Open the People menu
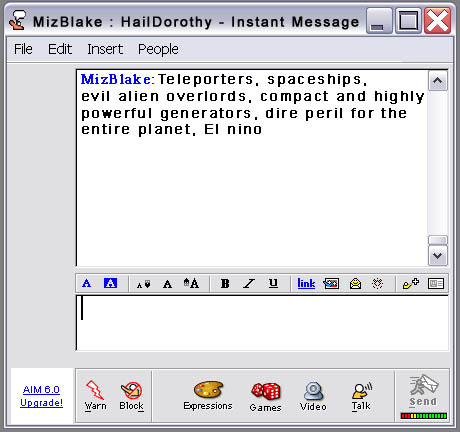460x432 pixels. [x=158, y=49]
